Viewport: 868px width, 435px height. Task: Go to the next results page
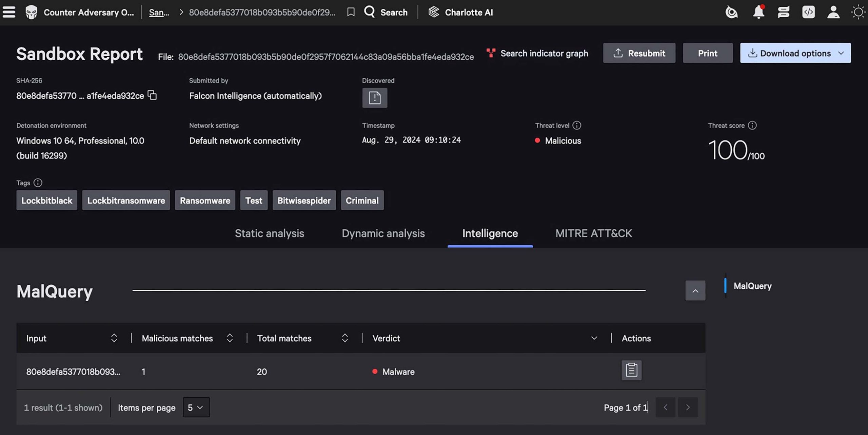pyautogui.click(x=688, y=407)
